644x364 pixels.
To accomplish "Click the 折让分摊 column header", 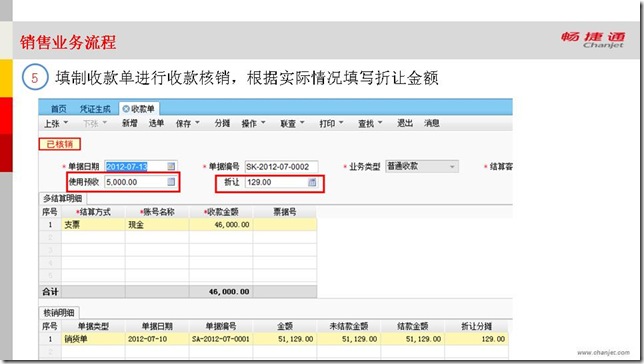I will (477, 326).
